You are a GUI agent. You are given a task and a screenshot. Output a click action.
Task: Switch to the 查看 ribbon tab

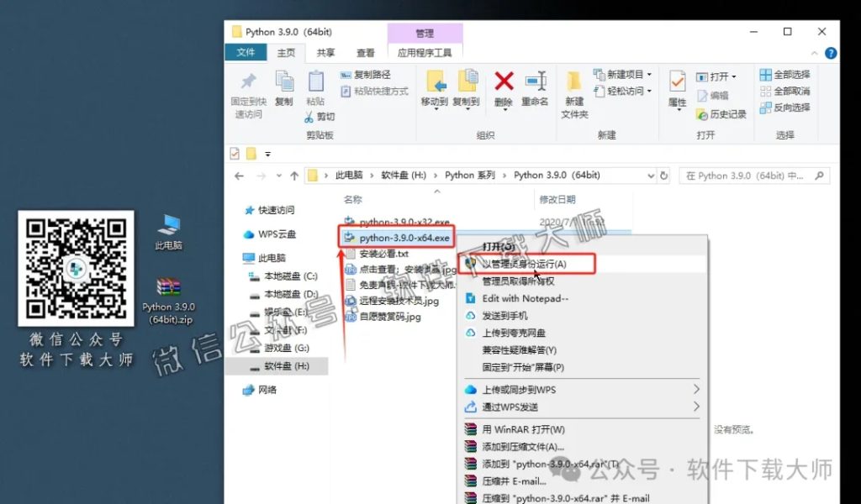click(x=365, y=52)
